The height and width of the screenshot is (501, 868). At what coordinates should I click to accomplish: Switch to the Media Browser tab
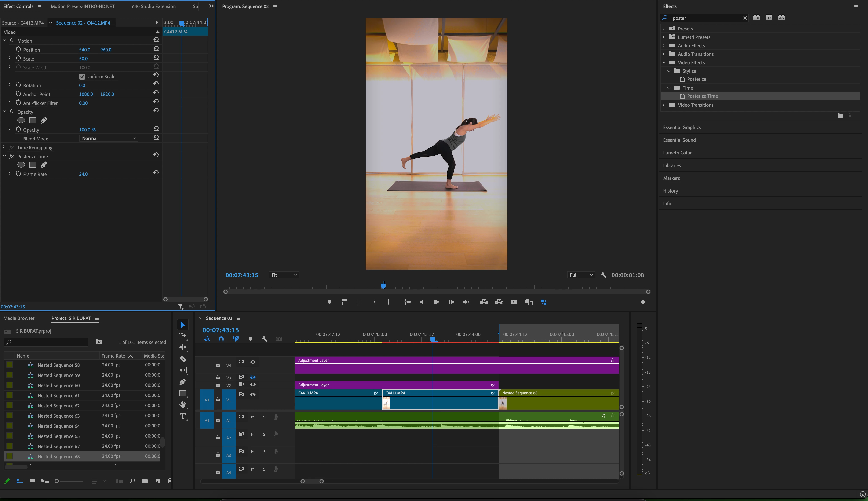[x=19, y=318]
